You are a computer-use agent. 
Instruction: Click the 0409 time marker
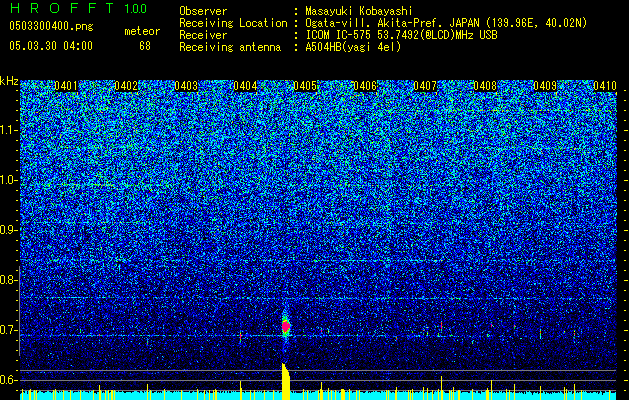(x=545, y=86)
